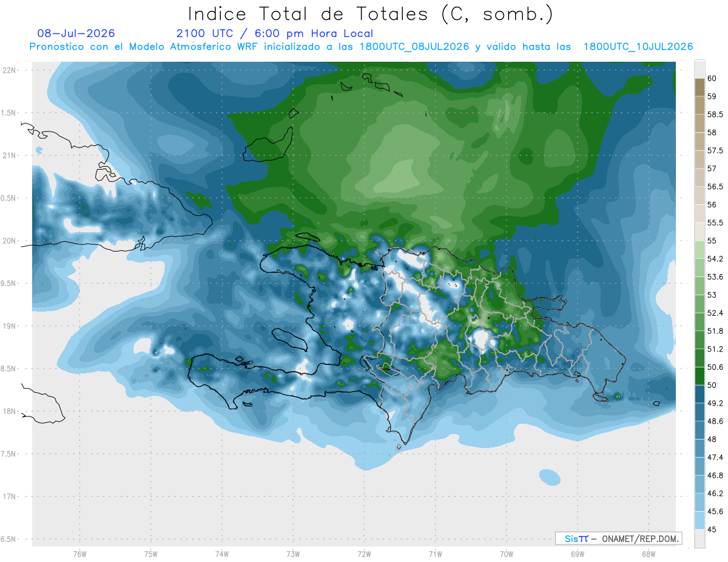728x562 pixels.
Task: Click the '46.8' value on the color scale
Action: pyautogui.click(x=715, y=476)
